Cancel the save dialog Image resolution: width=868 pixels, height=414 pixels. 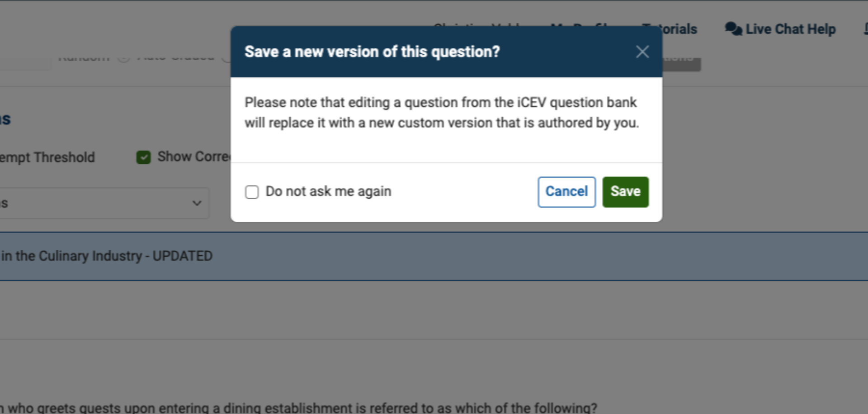[566, 192]
